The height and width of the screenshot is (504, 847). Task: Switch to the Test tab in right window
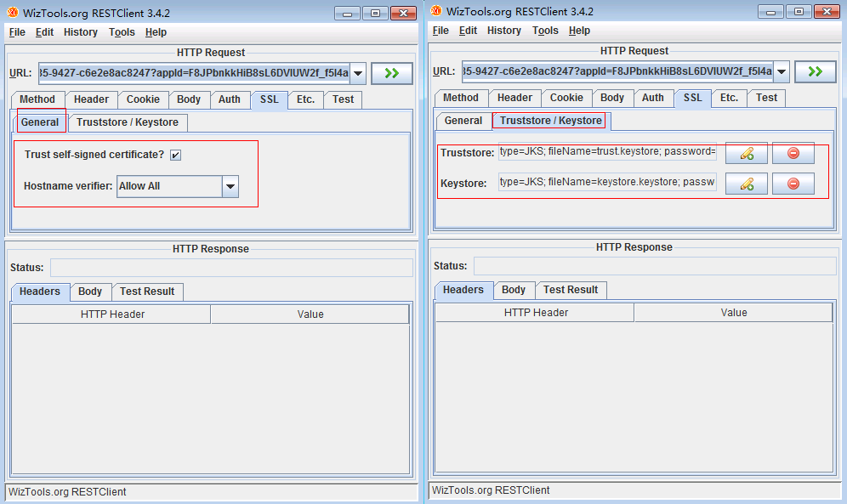click(x=766, y=99)
